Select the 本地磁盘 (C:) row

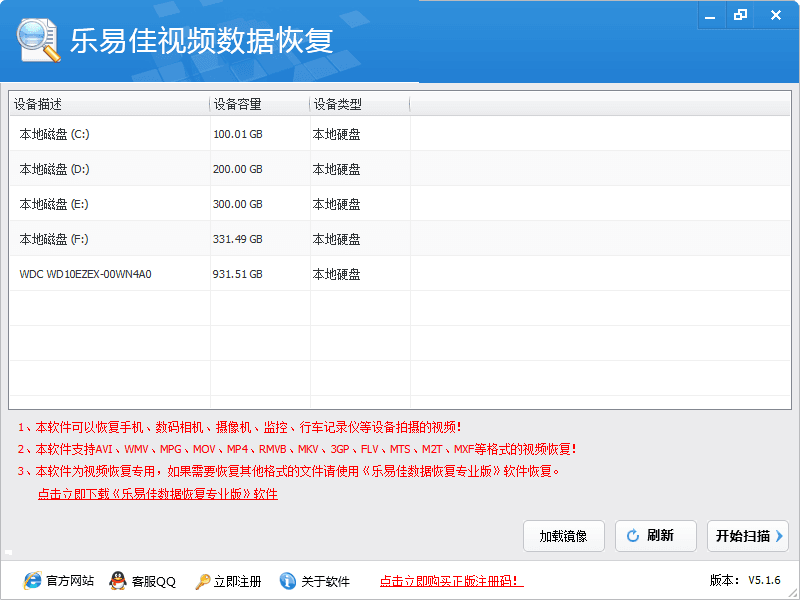399,134
